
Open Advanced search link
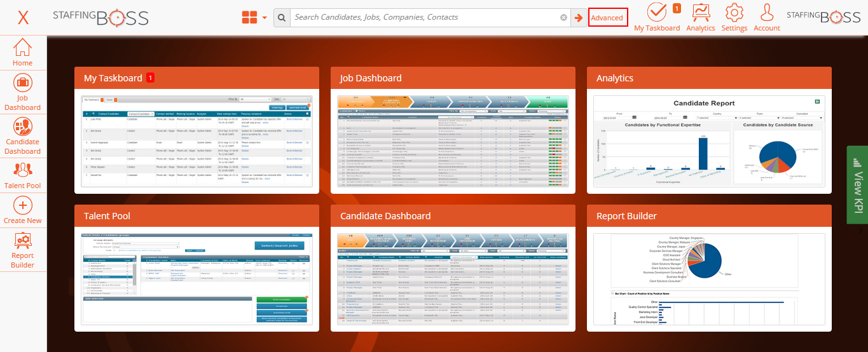607,18
